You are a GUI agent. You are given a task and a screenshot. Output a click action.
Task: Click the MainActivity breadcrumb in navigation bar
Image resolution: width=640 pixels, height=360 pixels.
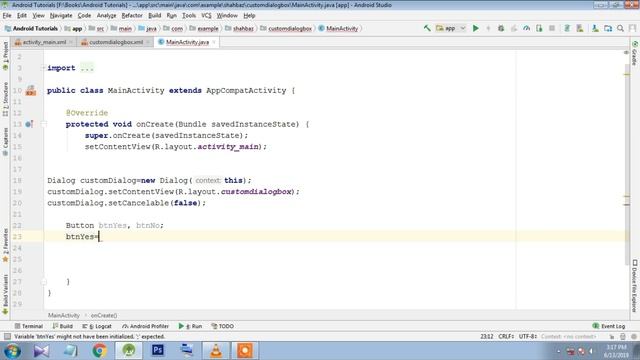pos(338,29)
